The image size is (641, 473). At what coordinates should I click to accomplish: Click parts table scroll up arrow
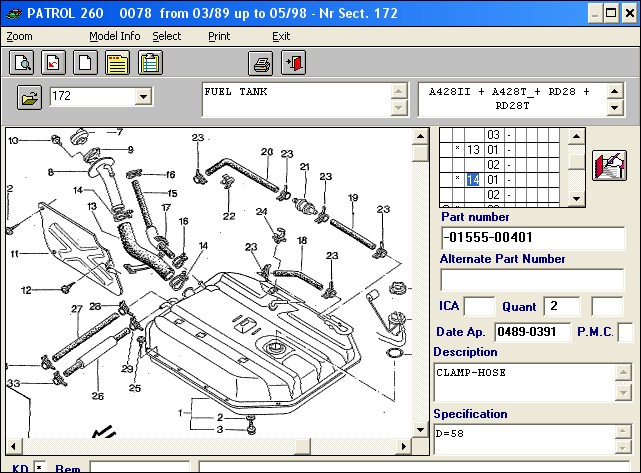pos(576,136)
